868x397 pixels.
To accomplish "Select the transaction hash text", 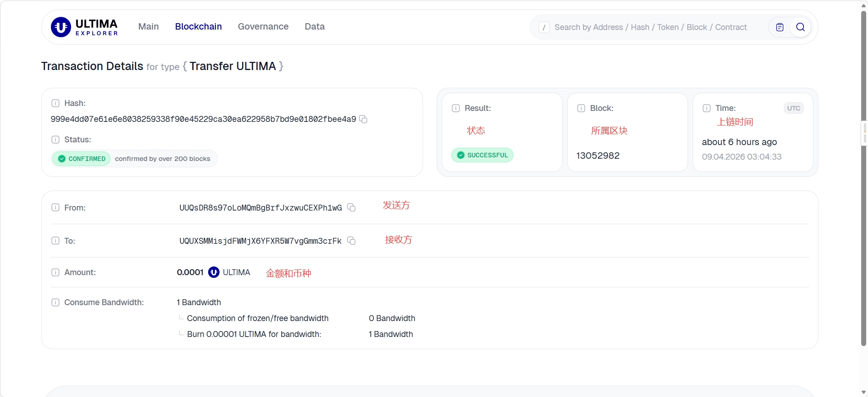I will (203, 119).
